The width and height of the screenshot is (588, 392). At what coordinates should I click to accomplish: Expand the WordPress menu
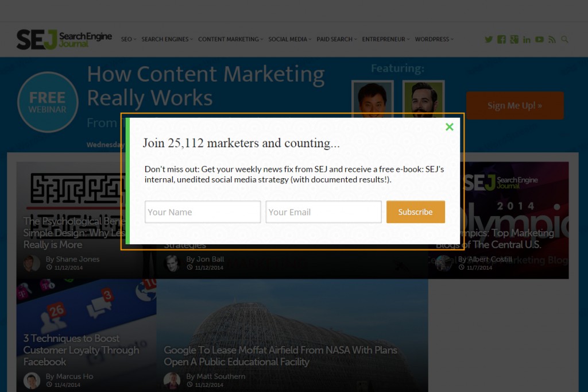pos(434,39)
